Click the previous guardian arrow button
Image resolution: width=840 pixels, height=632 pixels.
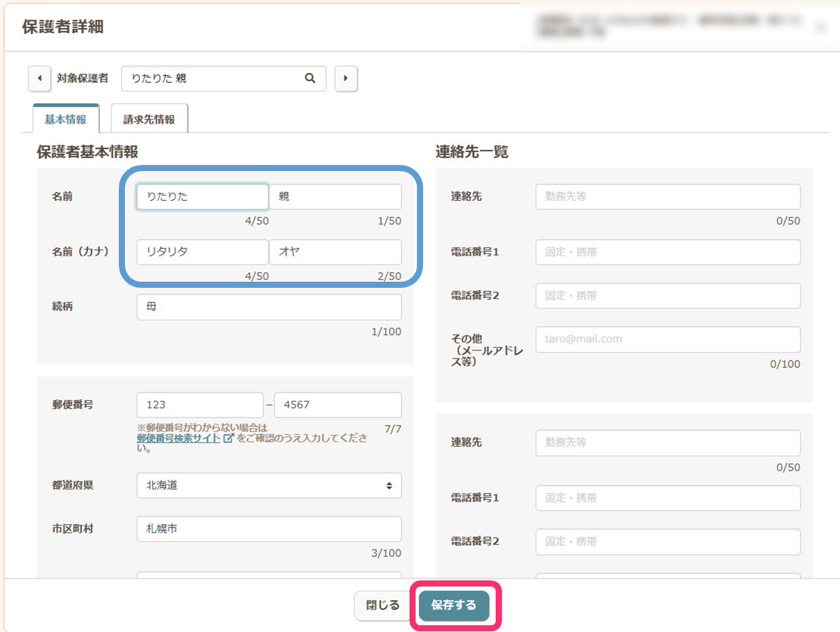click(x=39, y=79)
